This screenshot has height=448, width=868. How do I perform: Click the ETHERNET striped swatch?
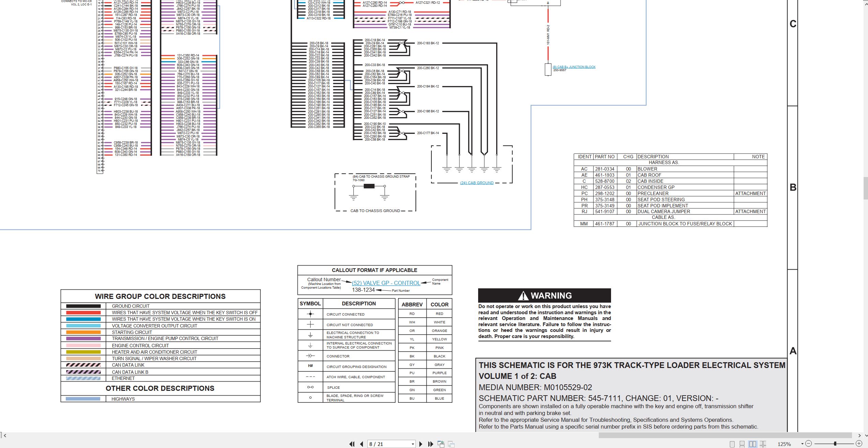click(83, 378)
